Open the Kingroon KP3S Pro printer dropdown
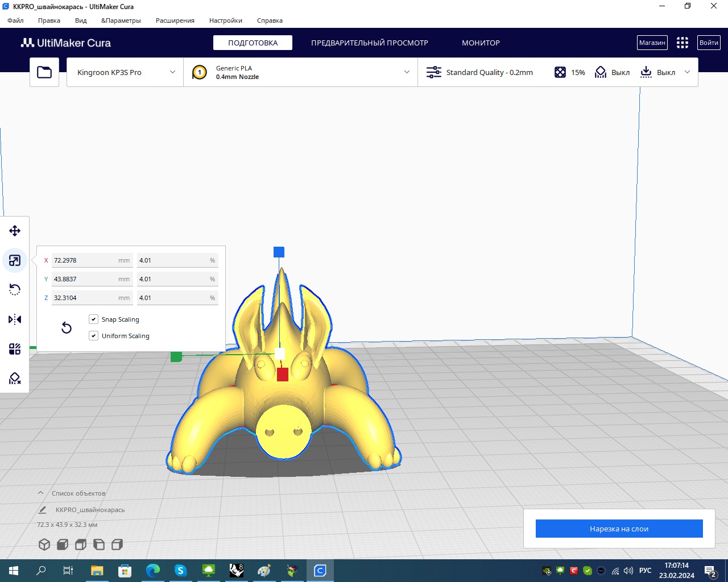 pyautogui.click(x=125, y=72)
